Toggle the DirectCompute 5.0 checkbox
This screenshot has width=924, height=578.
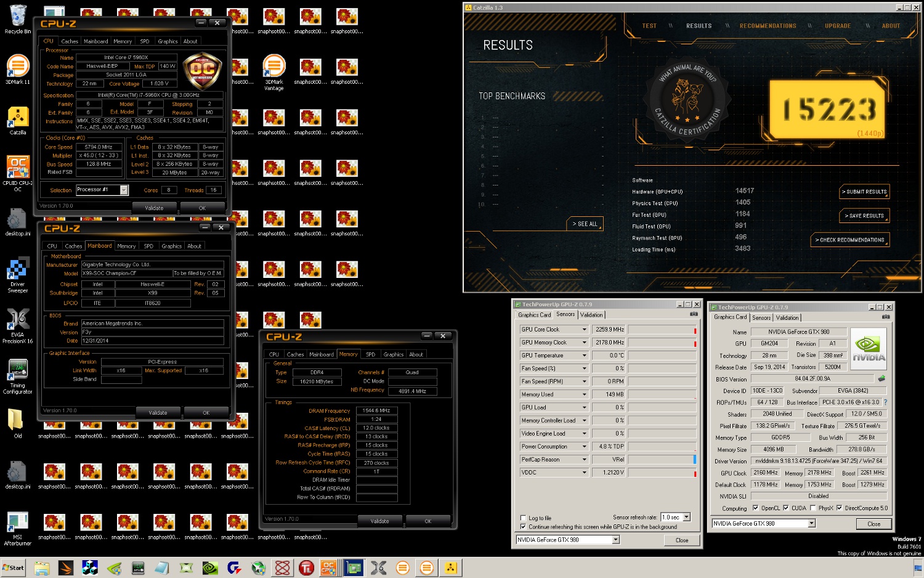(x=839, y=508)
